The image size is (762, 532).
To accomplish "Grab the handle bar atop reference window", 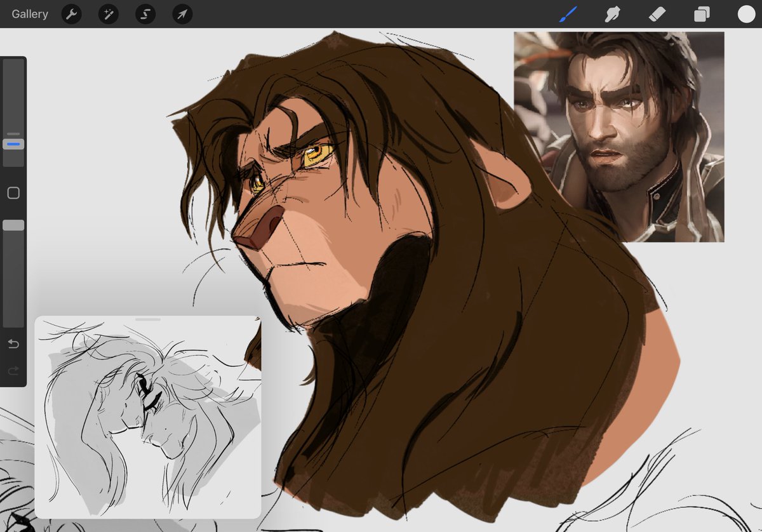I will 148,319.
